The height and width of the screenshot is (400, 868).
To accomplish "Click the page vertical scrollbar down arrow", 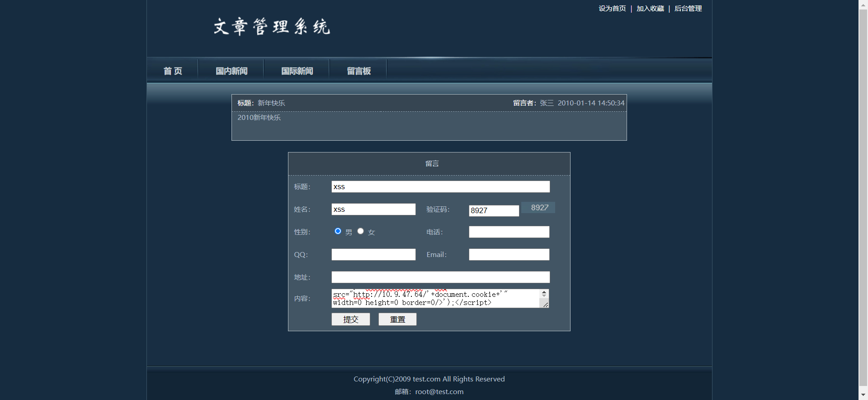I will click(863, 395).
